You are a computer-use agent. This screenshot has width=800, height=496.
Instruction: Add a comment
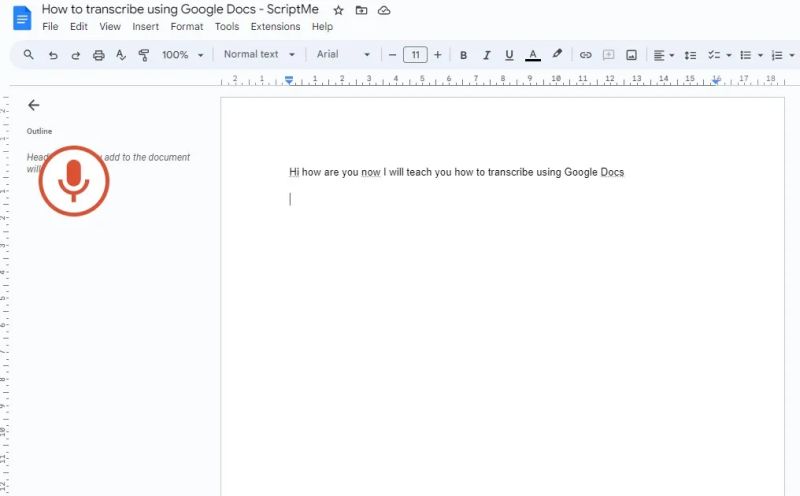coord(608,55)
